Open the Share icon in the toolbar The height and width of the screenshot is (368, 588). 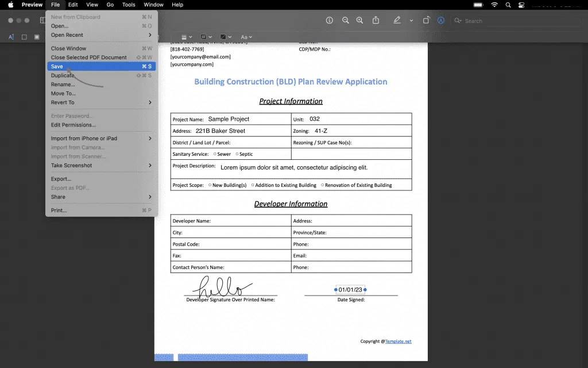pyautogui.click(x=376, y=20)
